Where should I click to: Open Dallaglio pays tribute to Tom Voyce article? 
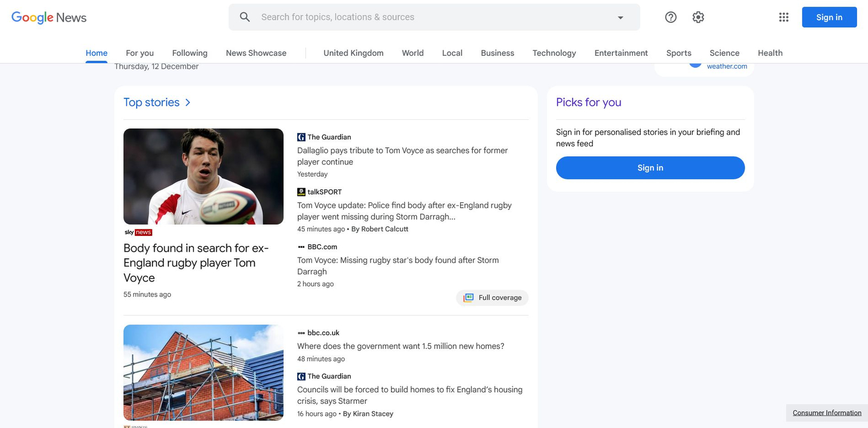403,156
